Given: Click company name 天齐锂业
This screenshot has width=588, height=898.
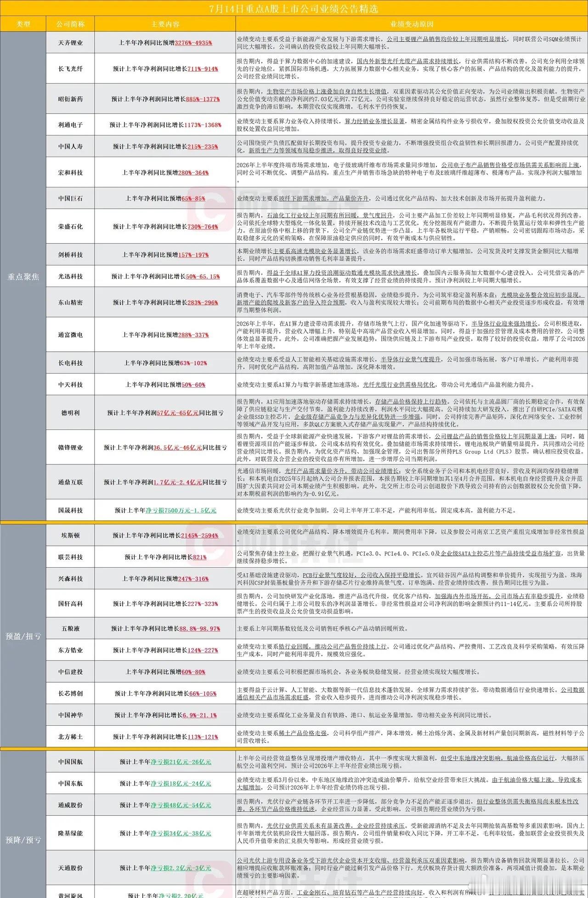Looking at the screenshot, I should pos(70,43).
